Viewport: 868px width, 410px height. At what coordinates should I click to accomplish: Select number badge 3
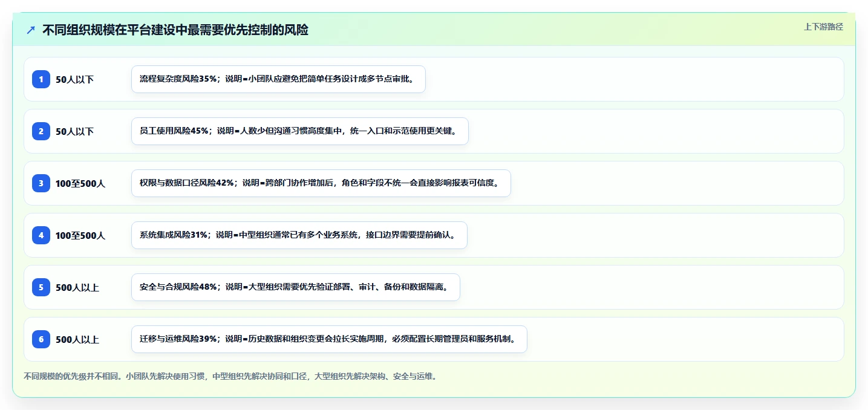coord(41,183)
